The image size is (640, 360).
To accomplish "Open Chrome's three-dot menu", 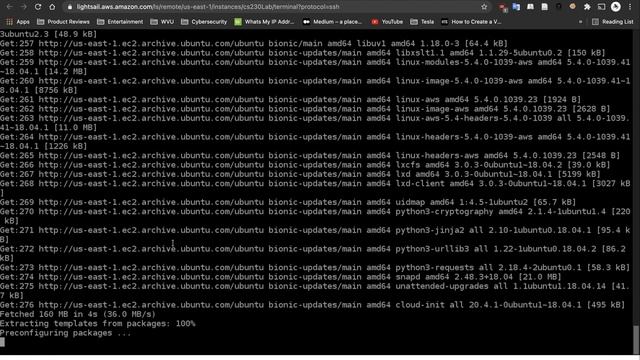I will click(x=630, y=7).
